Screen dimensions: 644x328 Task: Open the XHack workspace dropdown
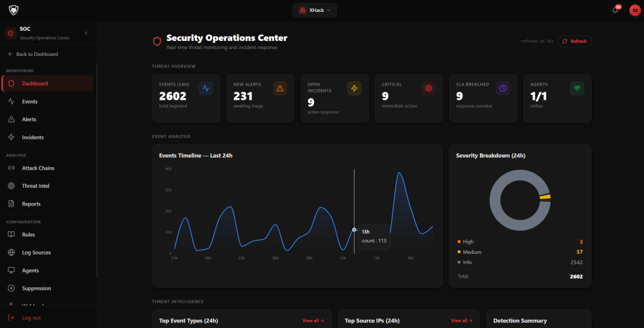314,10
